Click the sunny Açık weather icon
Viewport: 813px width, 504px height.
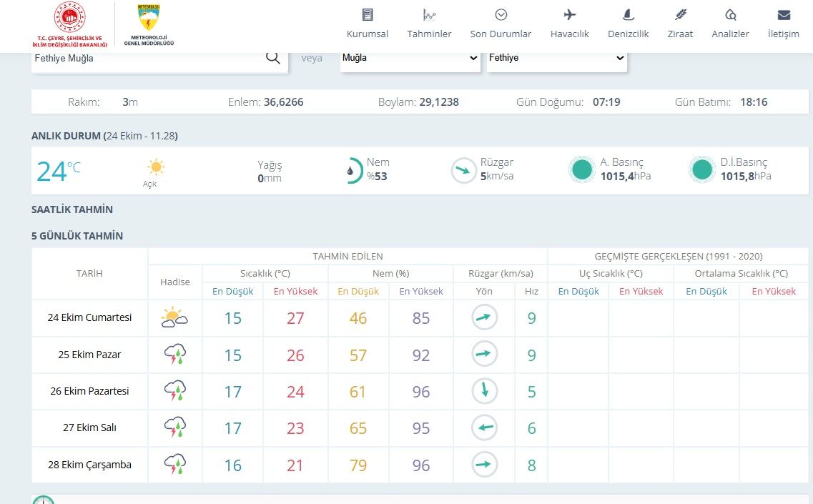click(156, 167)
